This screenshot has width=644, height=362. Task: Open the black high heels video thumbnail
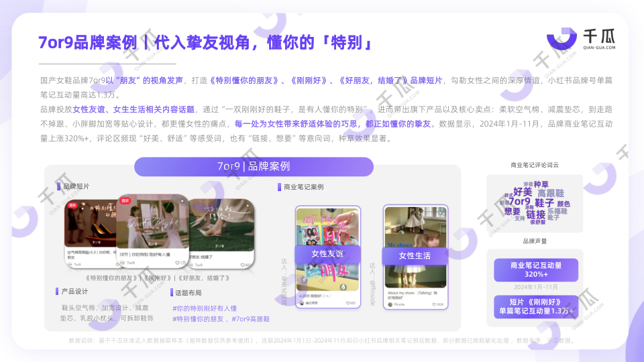[x=91, y=224]
